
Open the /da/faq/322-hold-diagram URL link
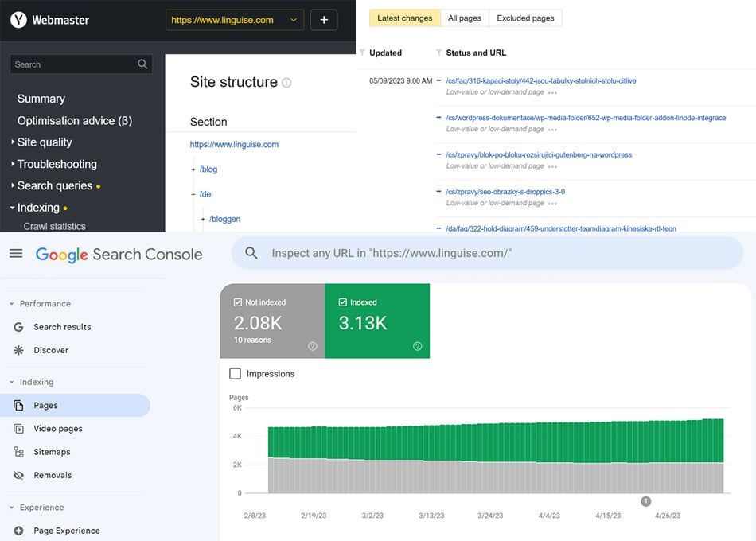[561, 228]
